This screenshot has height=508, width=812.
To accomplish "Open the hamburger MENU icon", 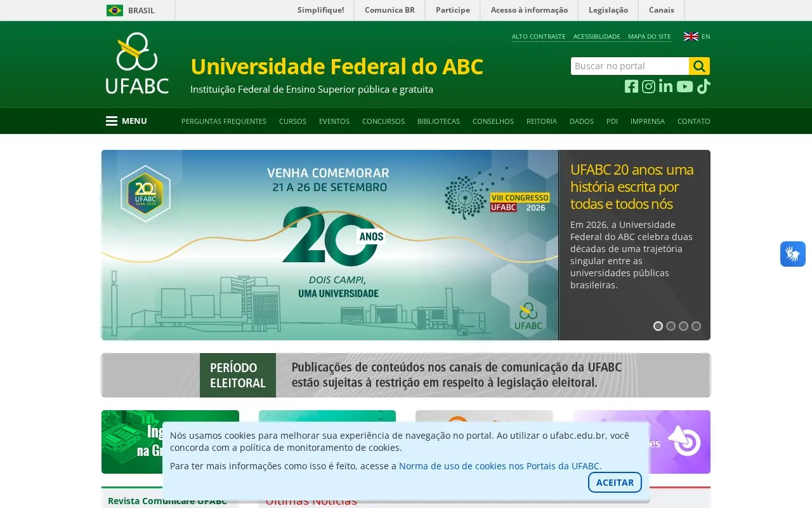I will click(112, 121).
